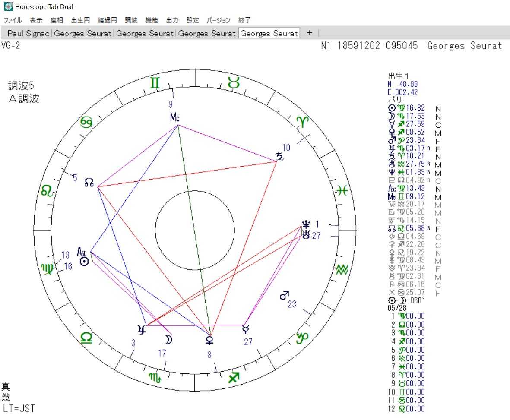
Task: Open the 機能 menu
Action: click(x=152, y=20)
